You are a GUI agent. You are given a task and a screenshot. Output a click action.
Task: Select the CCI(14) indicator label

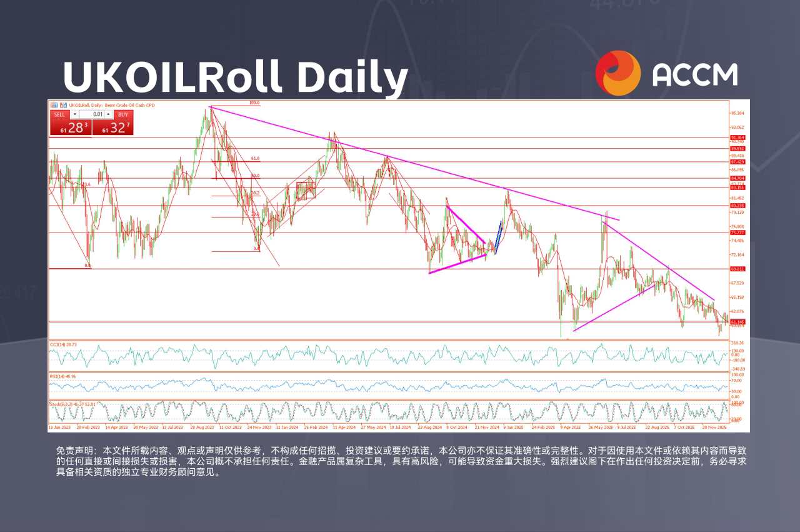coord(62,344)
